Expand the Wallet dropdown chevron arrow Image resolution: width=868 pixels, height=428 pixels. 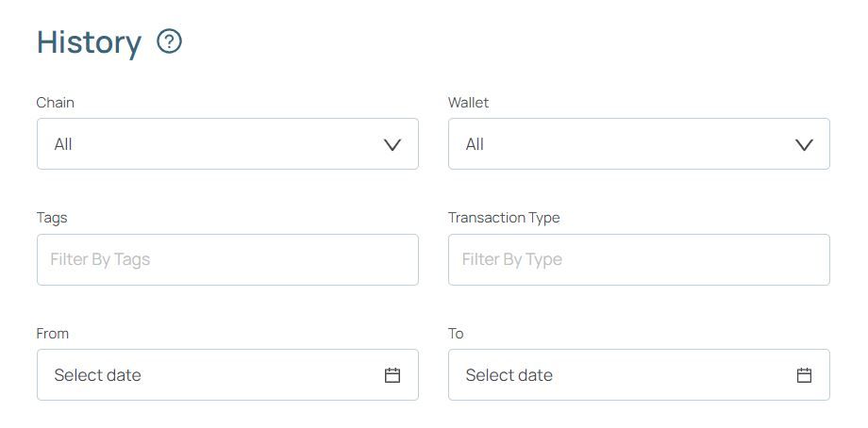coord(804,144)
